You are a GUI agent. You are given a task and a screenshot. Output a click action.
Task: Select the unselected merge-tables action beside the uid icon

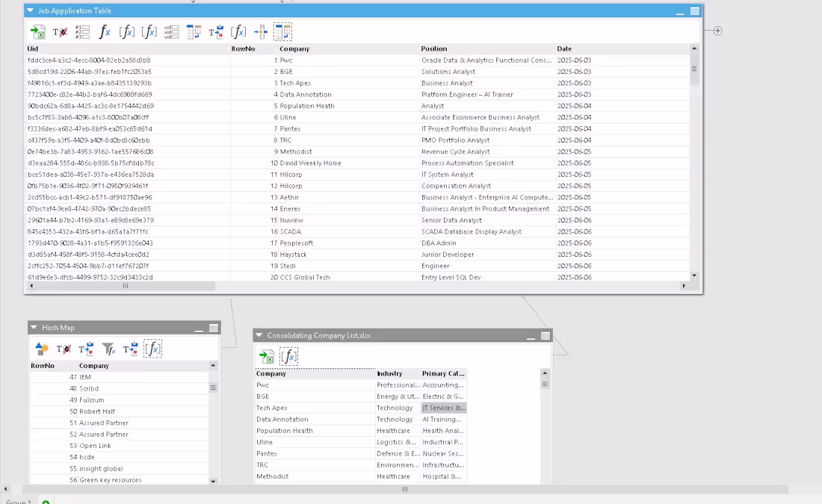coord(194,32)
